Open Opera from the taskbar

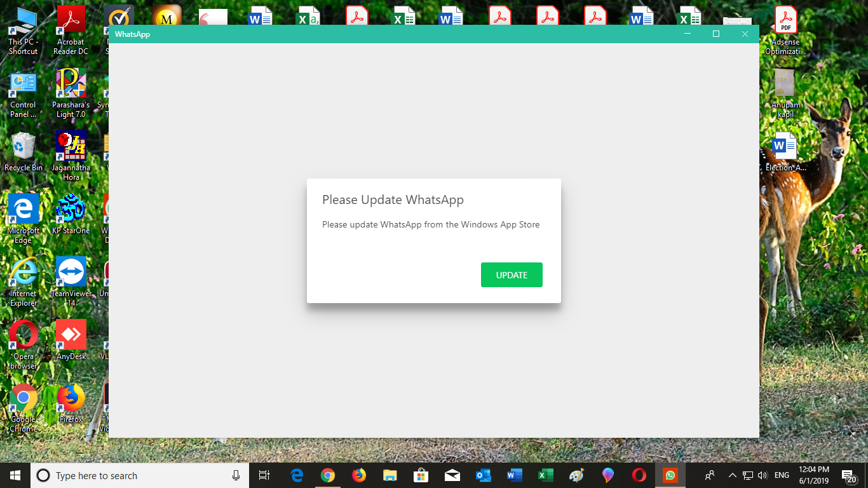coord(639,475)
